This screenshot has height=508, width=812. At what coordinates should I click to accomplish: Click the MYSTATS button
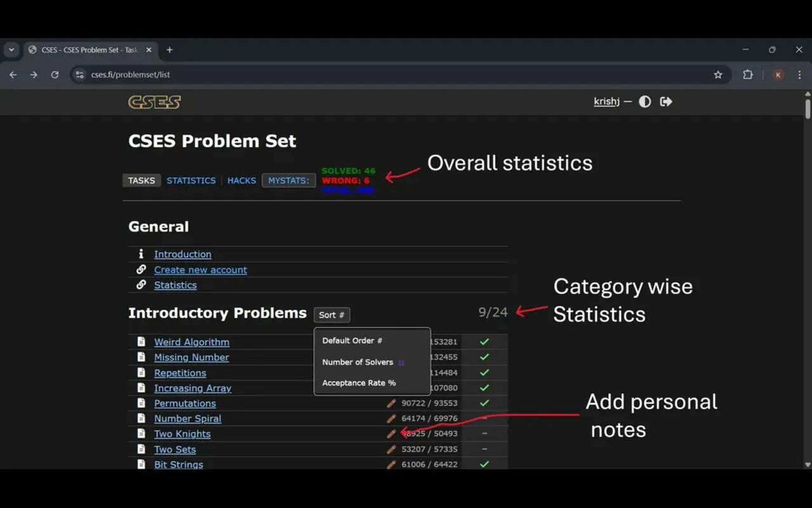click(x=289, y=180)
